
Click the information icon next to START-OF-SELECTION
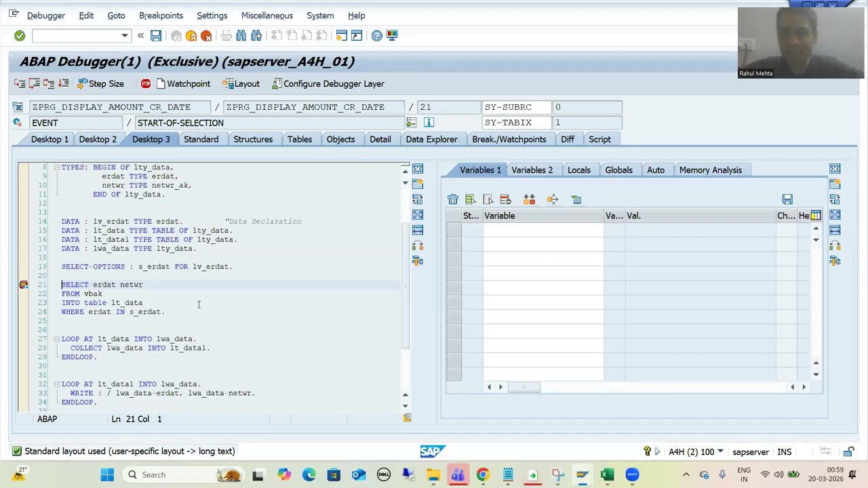tap(429, 123)
